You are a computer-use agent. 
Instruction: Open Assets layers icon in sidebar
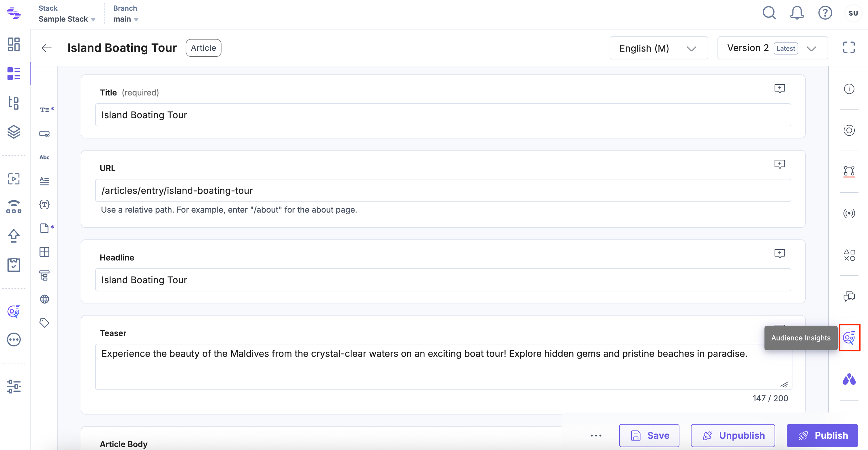pyautogui.click(x=14, y=132)
